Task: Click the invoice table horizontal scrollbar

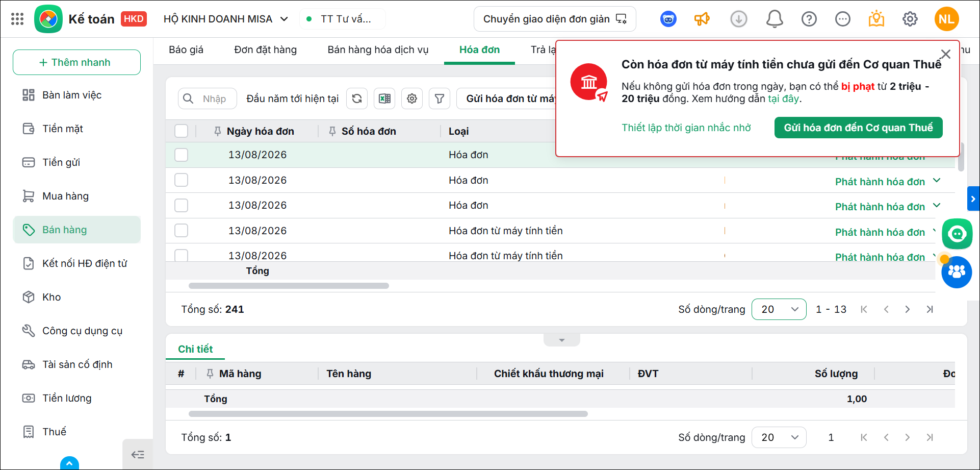Action: point(289,286)
